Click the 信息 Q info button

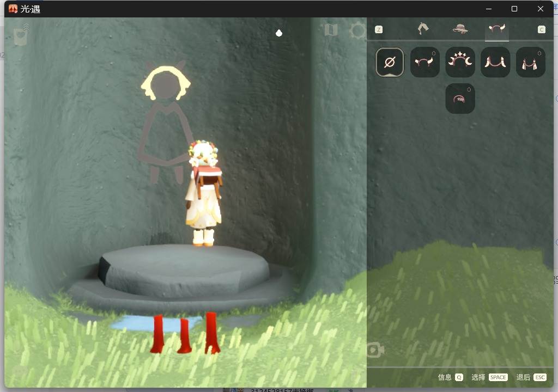point(450,377)
